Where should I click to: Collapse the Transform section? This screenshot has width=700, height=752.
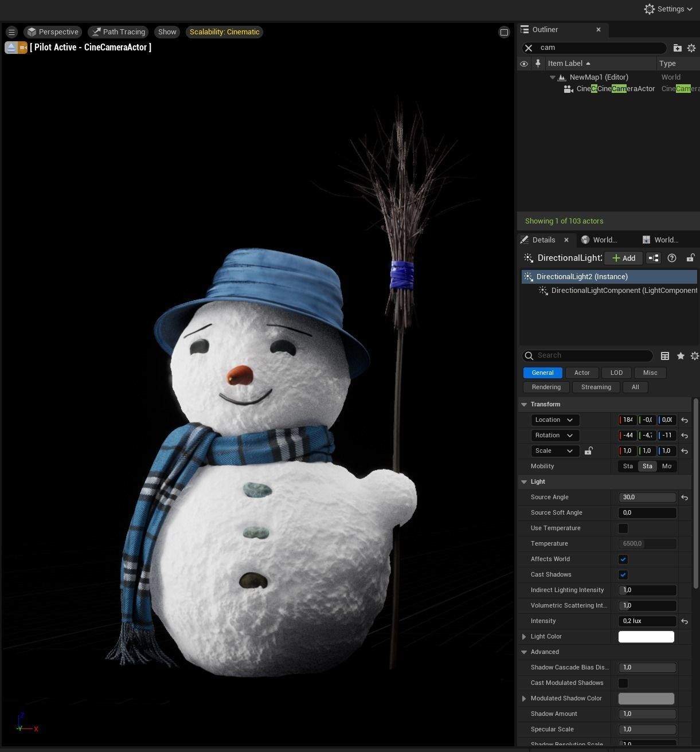click(524, 405)
